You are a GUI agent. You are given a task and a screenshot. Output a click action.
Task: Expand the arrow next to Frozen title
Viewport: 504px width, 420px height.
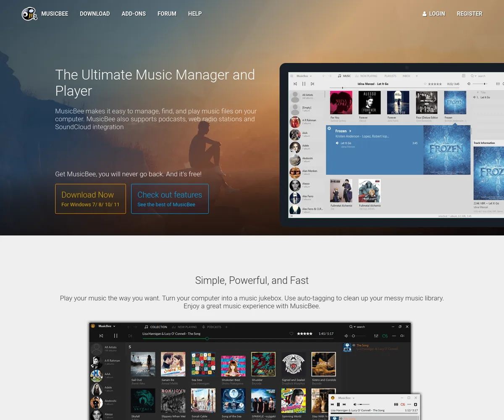350,131
